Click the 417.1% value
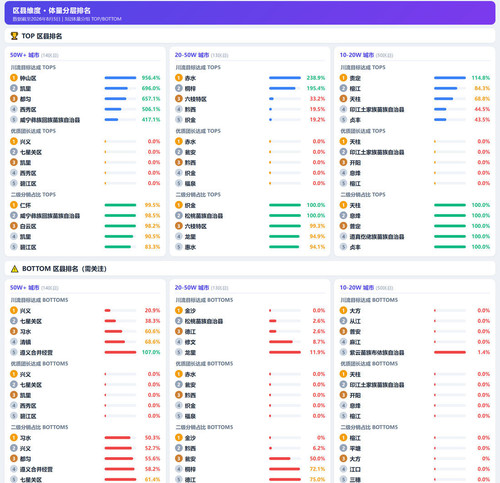The height and width of the screenshot is (483, 500). coord(151,119)
